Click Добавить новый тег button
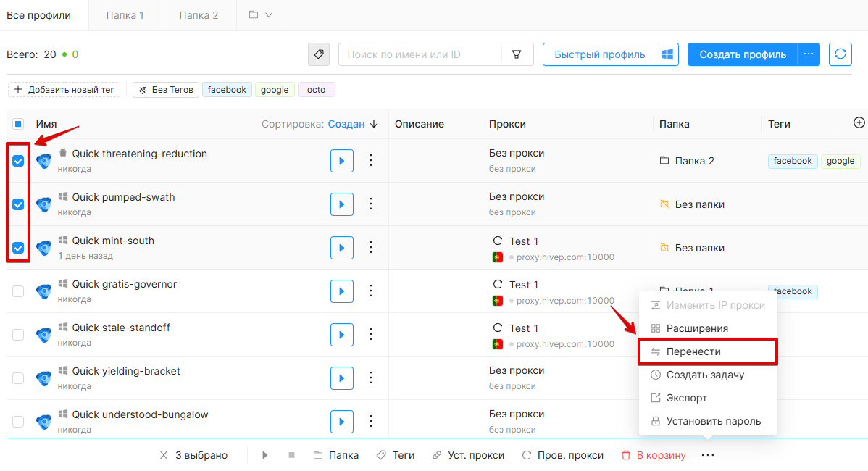This screenshot has width=868, height=471. point(64,90)
